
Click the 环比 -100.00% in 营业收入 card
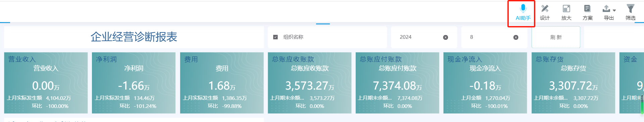50,106
